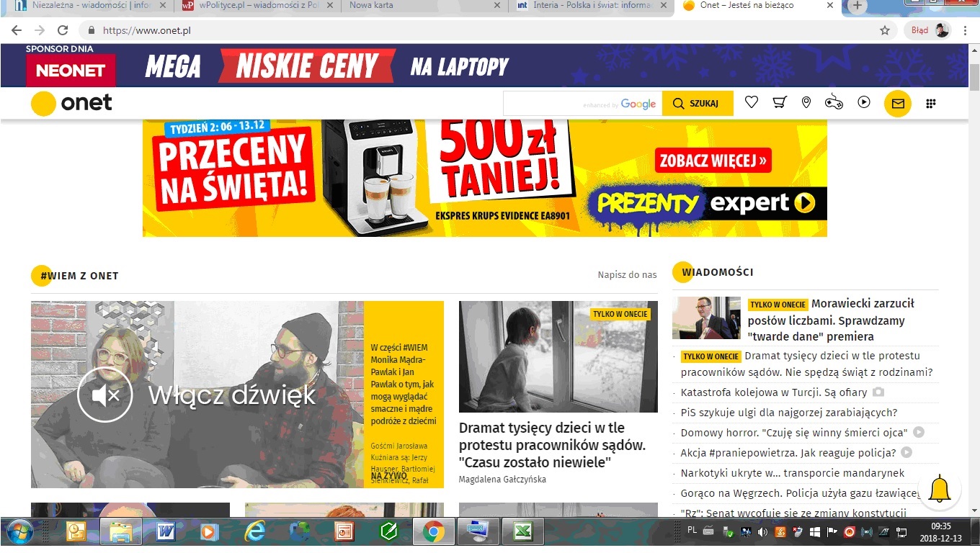The width and height of the screenshot is (980, 553).
Task: Click the Google search input field
Action: click(x=582, y=104)
